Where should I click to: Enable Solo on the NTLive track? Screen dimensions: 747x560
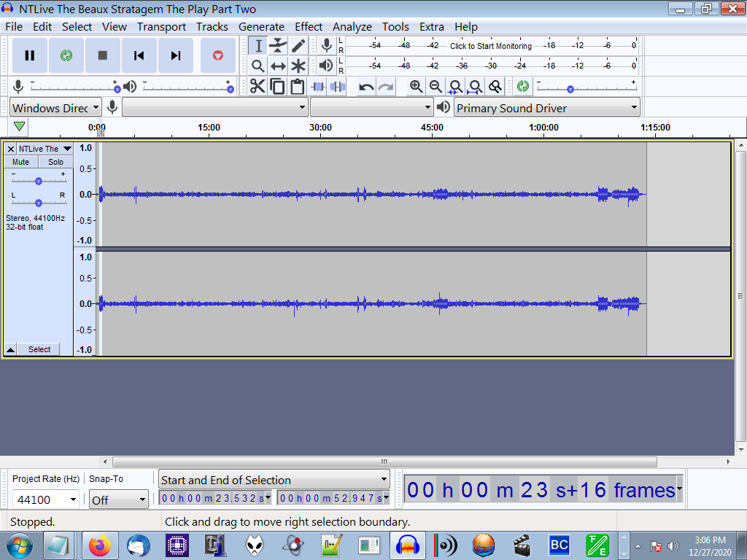(55, 161)
